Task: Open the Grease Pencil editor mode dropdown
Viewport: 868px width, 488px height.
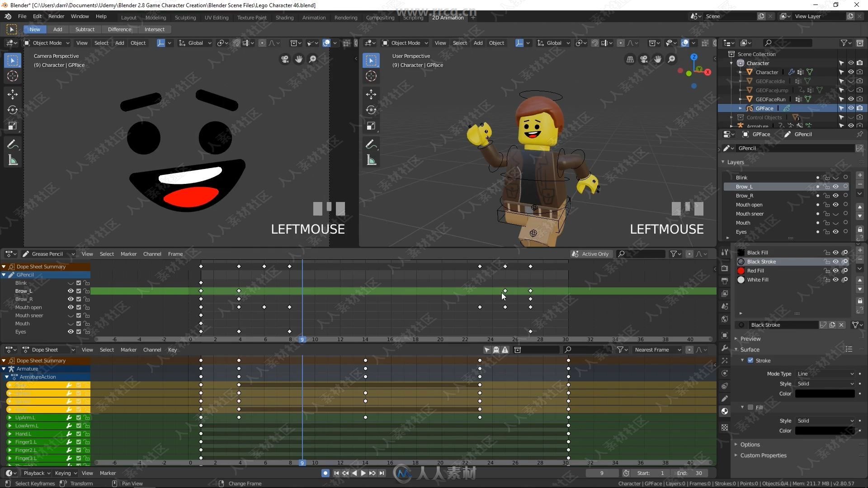Action: point(49,254)
